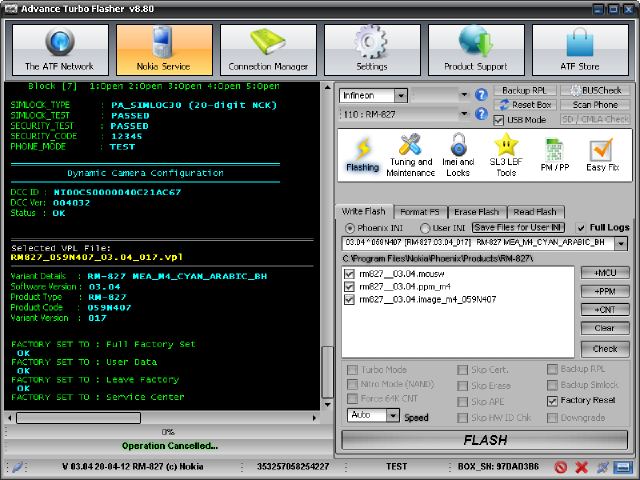
Task: Uncheck rm827__03.04.image_m4_059N407 file
Action: pyautogui.click(x=349, y=300)
